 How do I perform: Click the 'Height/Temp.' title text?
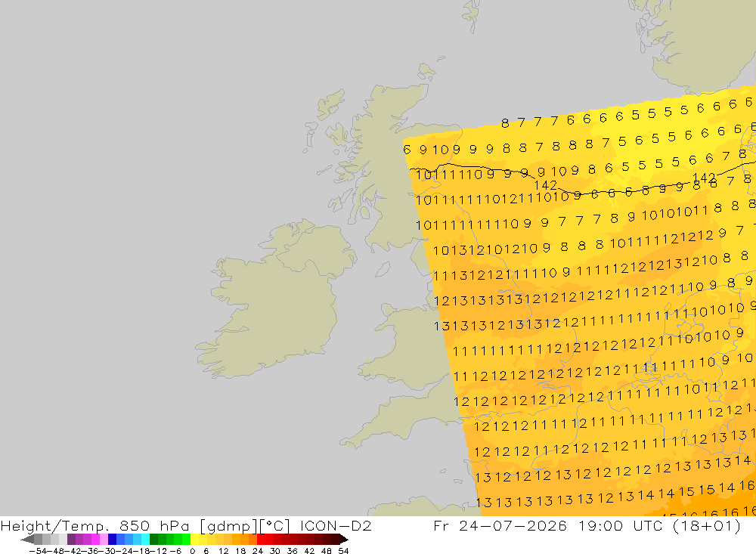(55, 525)
